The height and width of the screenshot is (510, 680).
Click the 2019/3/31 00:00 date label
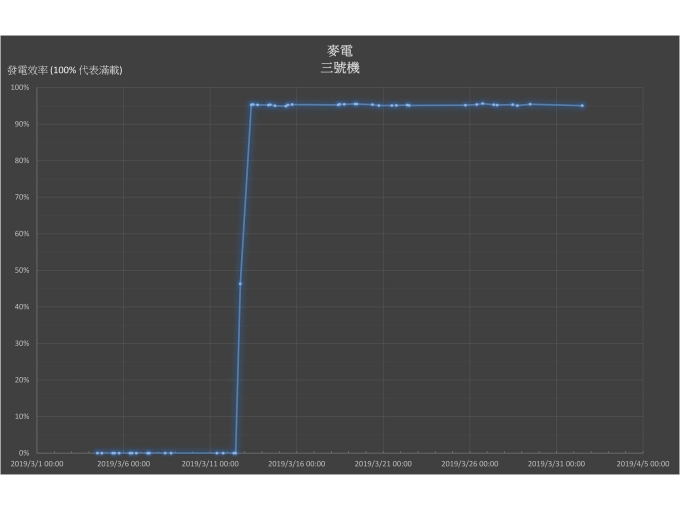556,464
